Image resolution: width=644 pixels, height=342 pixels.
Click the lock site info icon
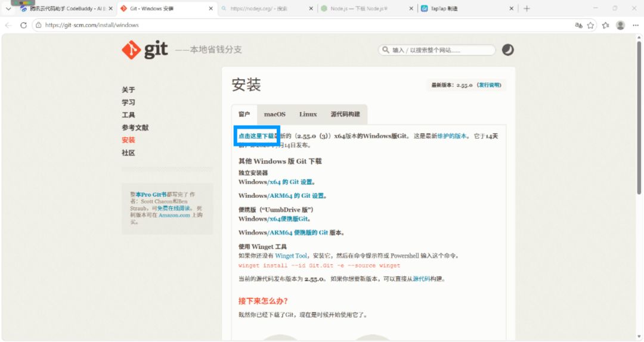(39, 25)
